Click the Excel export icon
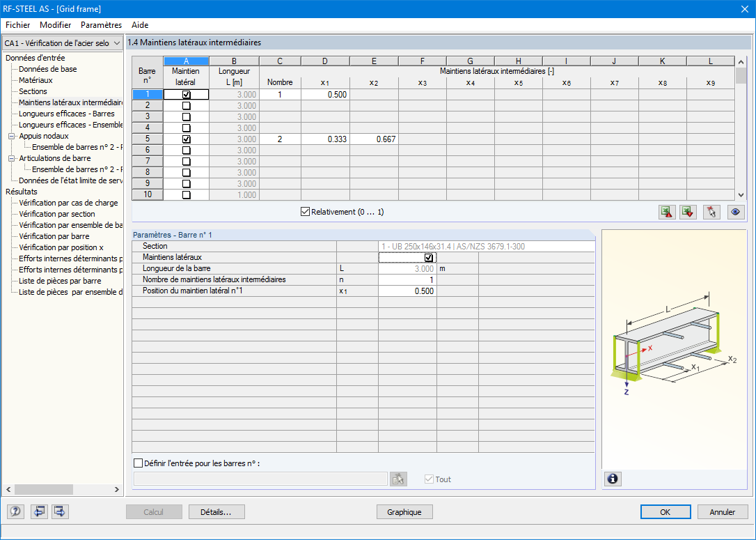 667,212
